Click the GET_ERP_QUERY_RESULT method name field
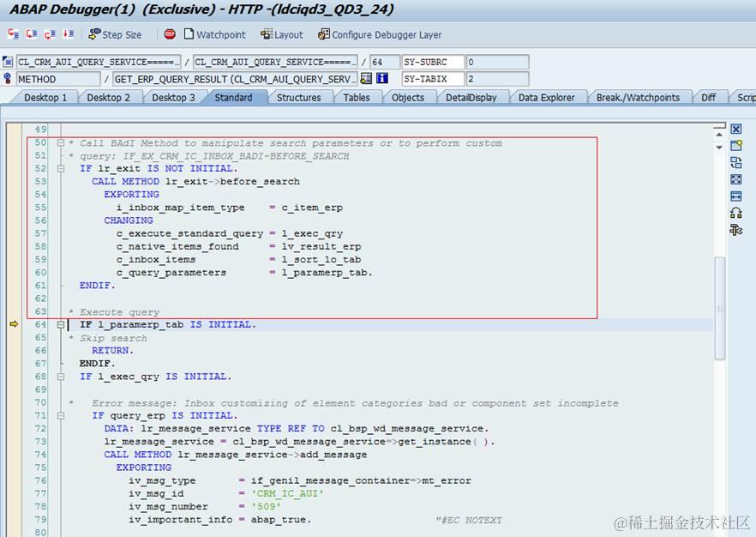 235,79
